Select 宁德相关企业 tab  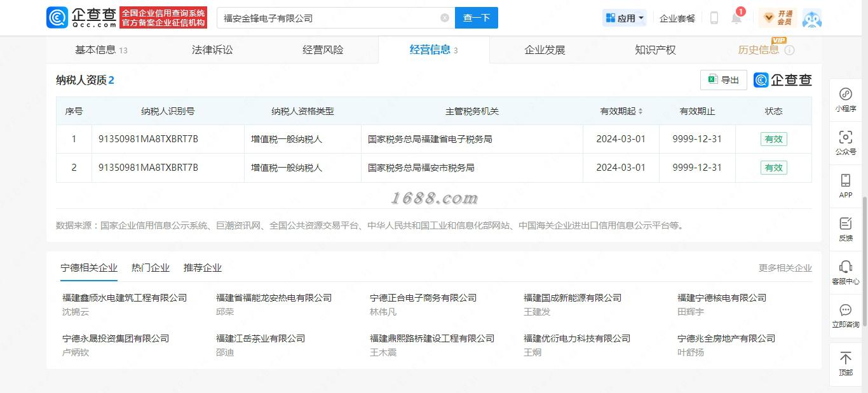coord(89,267)
